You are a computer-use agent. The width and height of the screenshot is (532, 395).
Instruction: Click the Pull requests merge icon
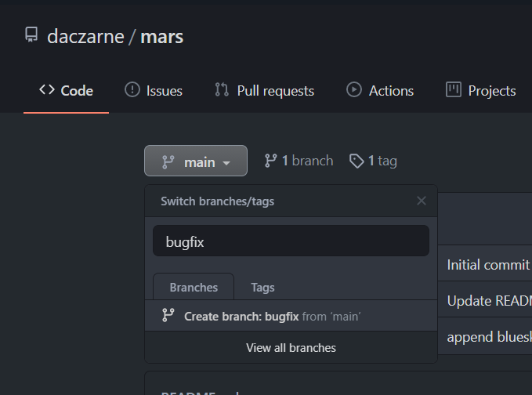[222, 90]
